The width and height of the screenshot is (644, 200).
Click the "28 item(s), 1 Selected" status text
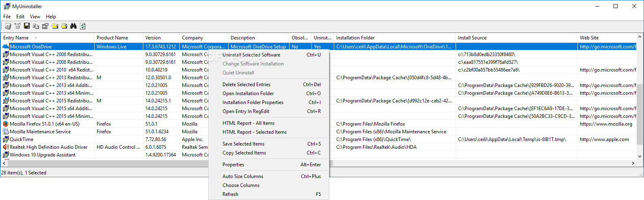pos(24,173)
